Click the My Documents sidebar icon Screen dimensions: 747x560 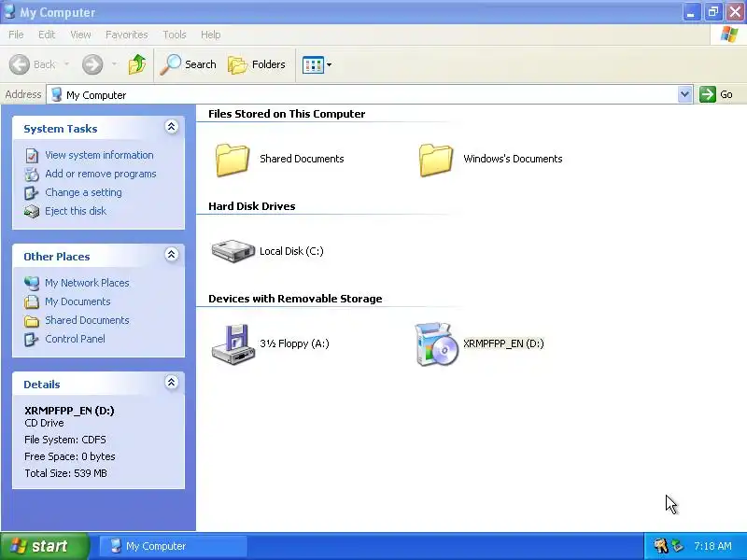pos(32,301)
